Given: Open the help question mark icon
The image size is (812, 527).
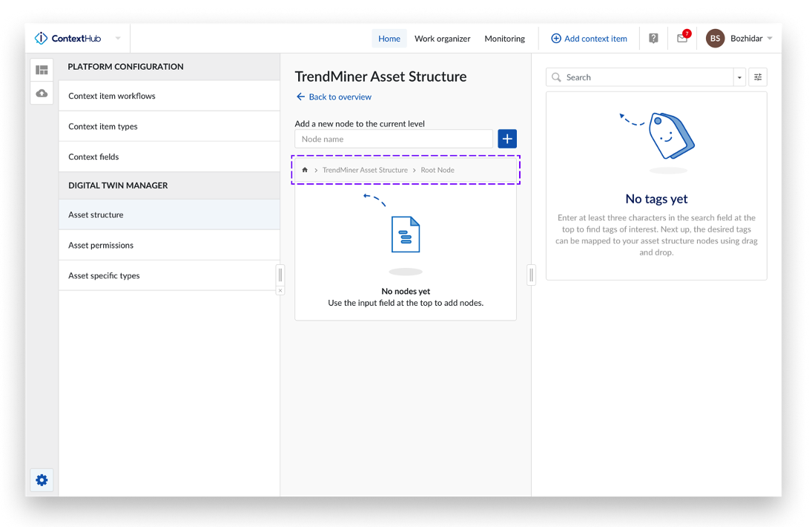Looking at the screenshot, I should tap(653, 39).
